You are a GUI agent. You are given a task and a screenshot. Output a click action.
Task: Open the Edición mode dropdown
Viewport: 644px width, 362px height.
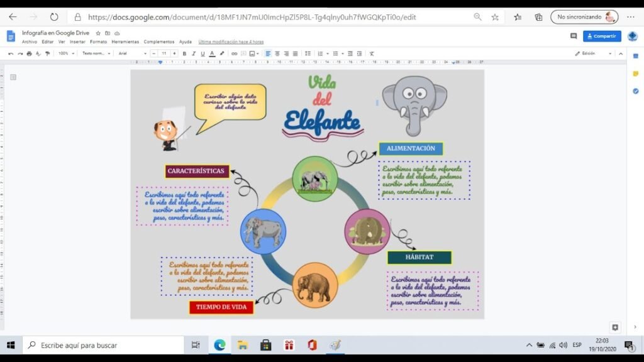593,54
